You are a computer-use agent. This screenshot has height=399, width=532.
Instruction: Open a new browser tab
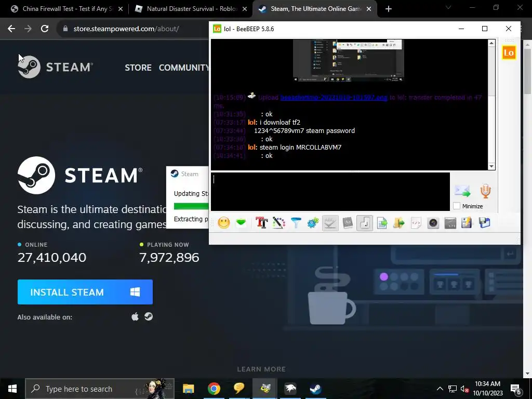(389, 9)
